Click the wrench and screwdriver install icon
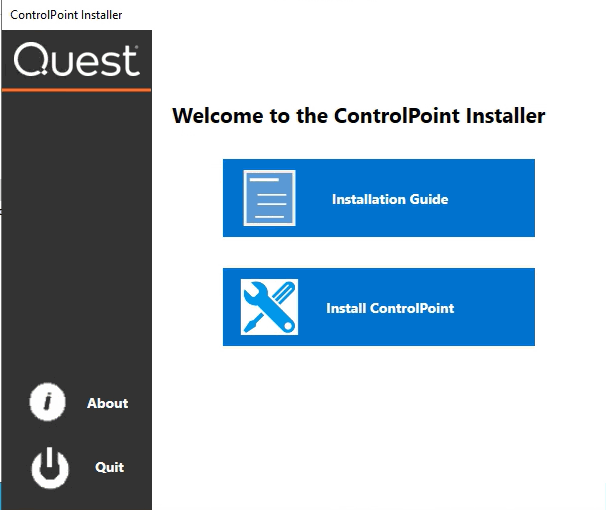The height and width of the screenshot is (510, 606). (x=269, y=307)
